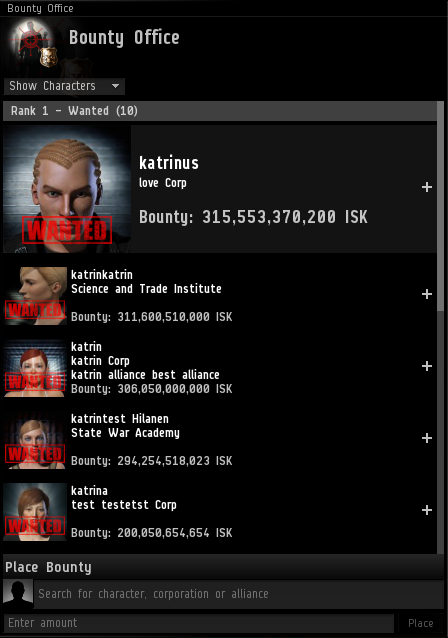Click the silhouette icon in Place Bounty
The height and width of the screenshot is (638, 448).
point(18,592)
